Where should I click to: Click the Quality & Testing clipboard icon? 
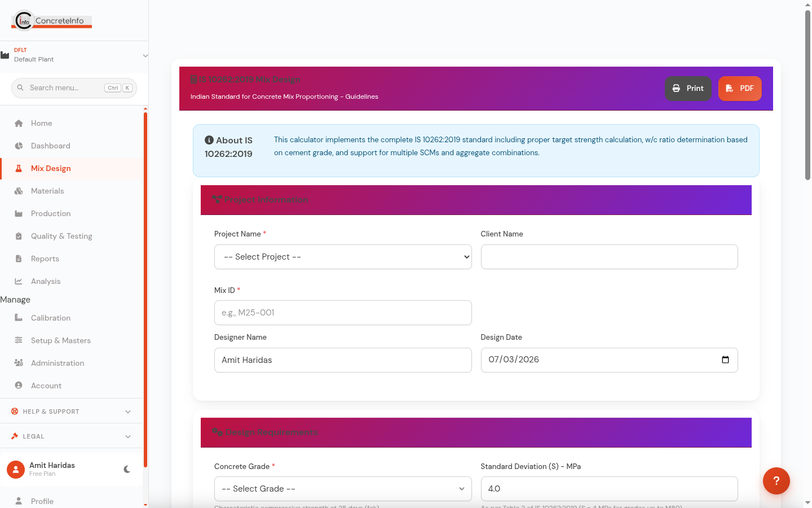point(19,236)
